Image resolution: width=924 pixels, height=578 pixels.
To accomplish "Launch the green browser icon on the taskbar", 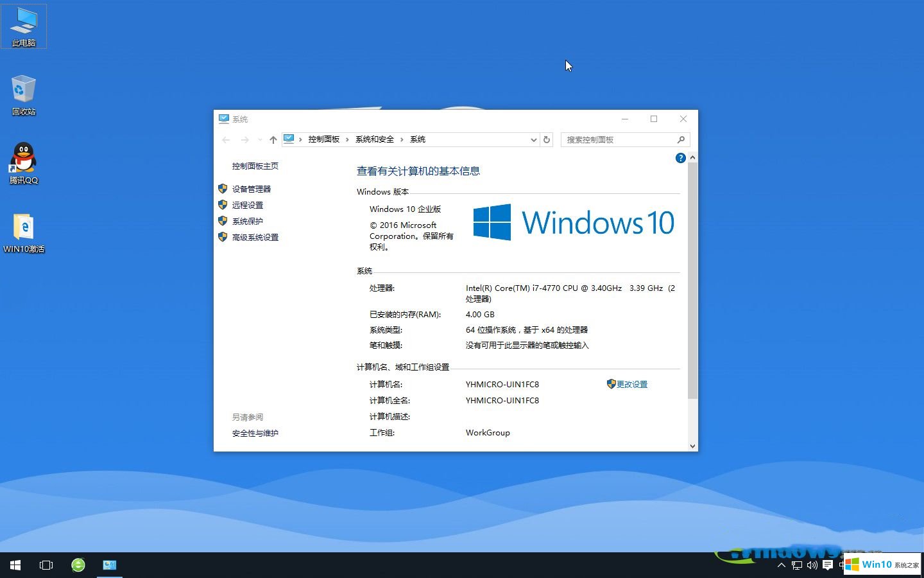I will [78, 565].
